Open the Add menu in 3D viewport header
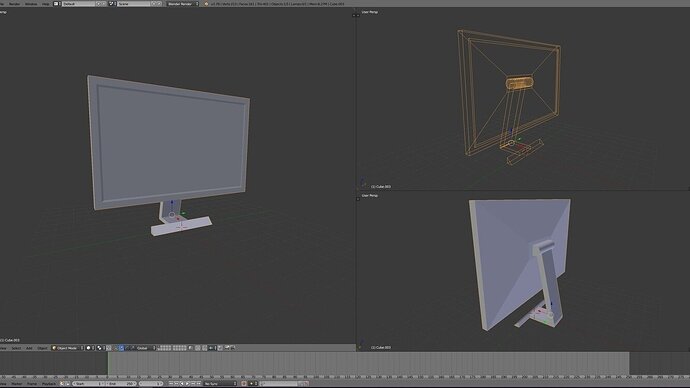This screenshot has width=690, height=388. tap(29, 348)
